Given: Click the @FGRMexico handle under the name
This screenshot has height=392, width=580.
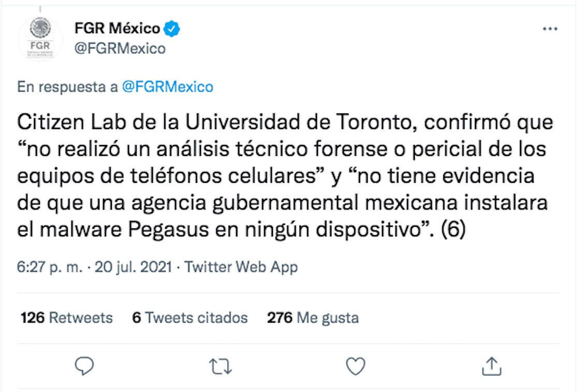Looking at the screenshot, I should tap(121, 49).
